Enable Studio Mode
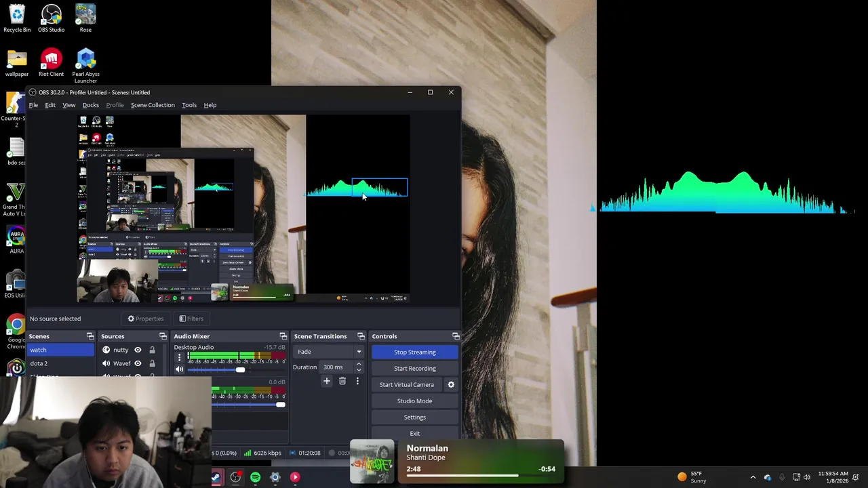 click(x=414, y=401)
